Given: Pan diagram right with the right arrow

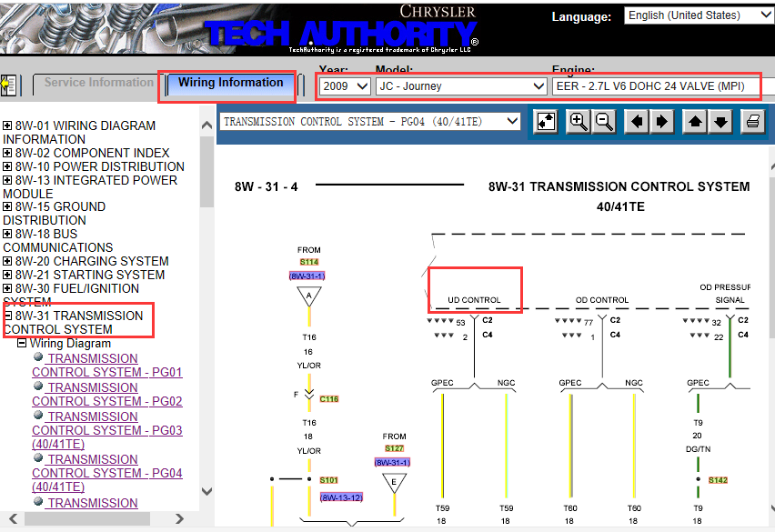Looking at the screenshot, I should click(x=662, y=122).
